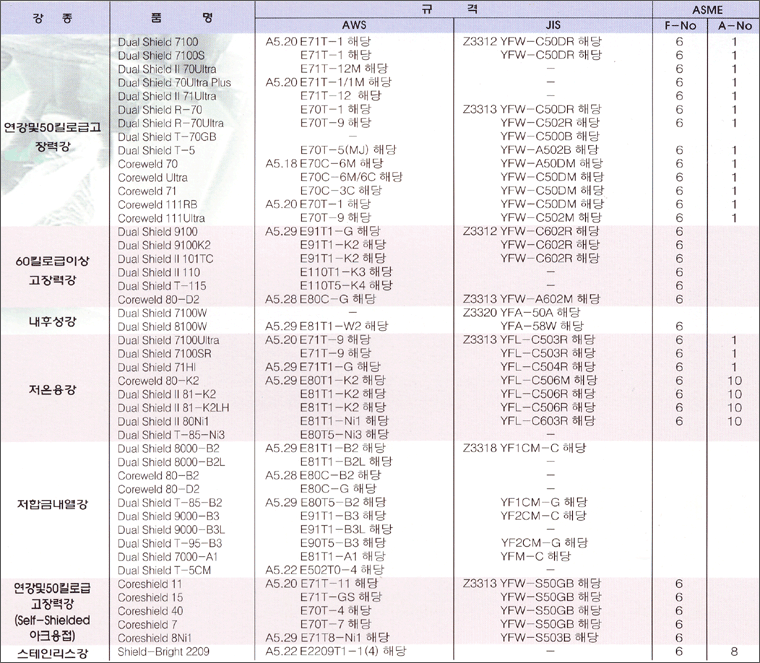Click the 'ASME' header cell
Image resolution: width=760 pixels, height=663 pixels.
[707, 10]
